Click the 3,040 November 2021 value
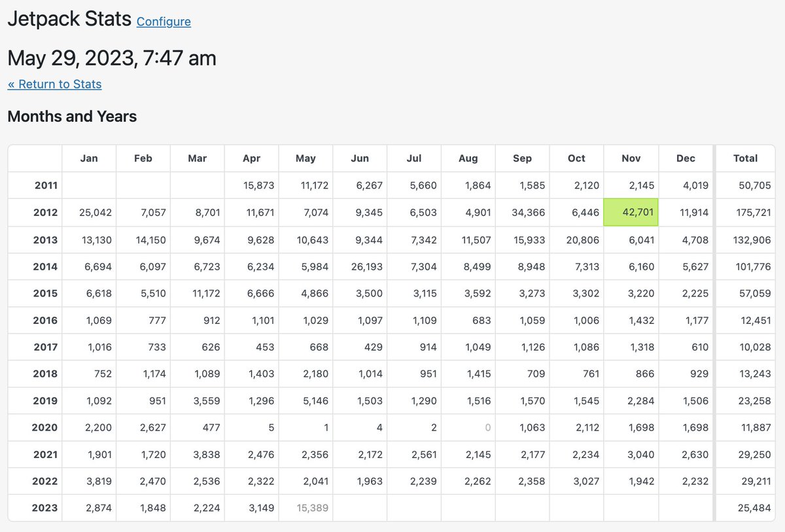Image resolution: width=785 pixels, height=532 pixels. tap(640, 455)
